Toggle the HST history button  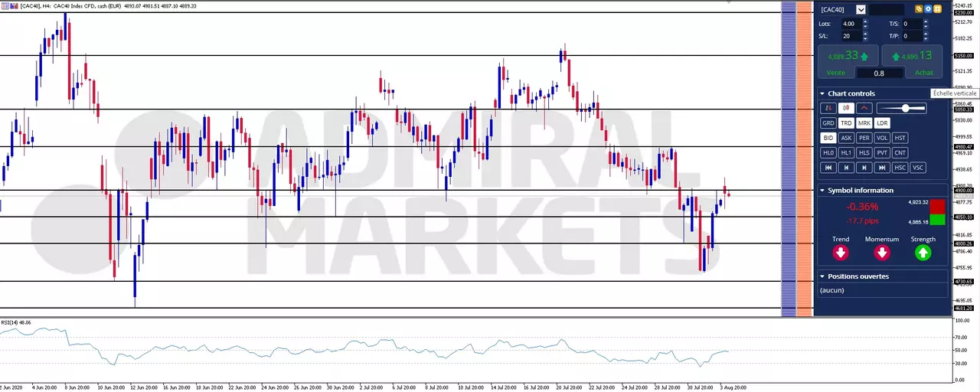(x=900, y=138)
